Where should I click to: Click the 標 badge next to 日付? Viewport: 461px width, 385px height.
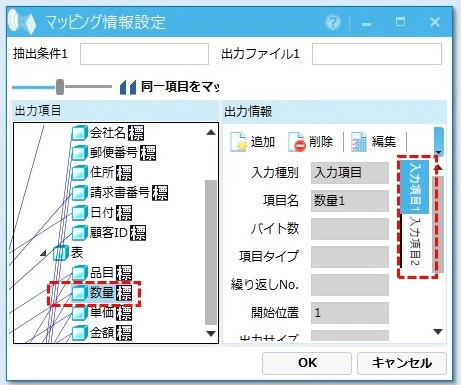(x=124, y=213)
